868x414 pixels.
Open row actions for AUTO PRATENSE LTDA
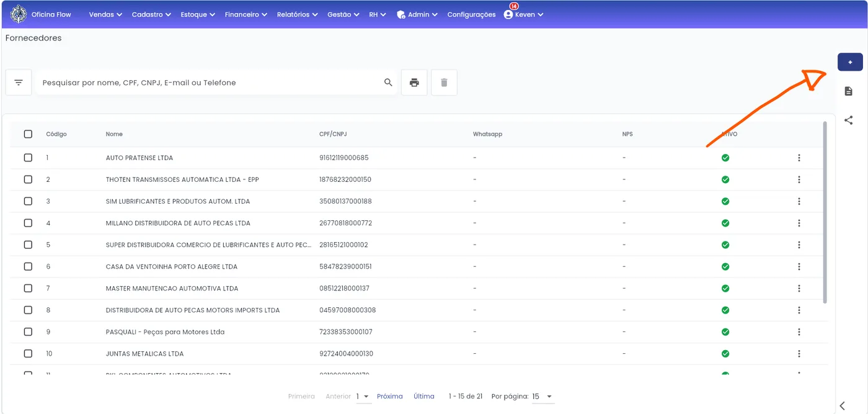tap(799, 158)
